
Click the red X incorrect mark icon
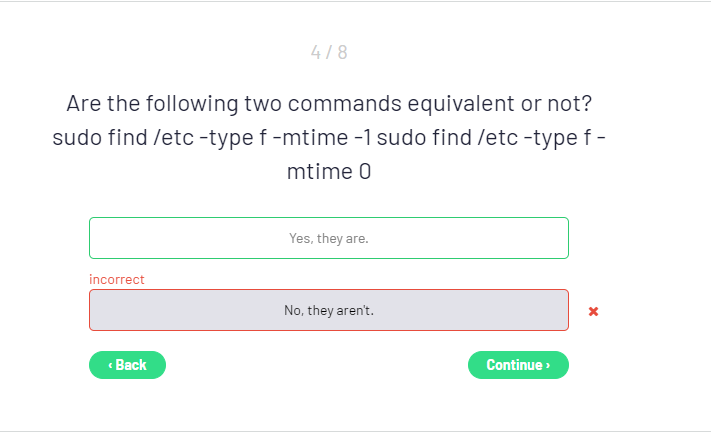[x=593, y=311]
